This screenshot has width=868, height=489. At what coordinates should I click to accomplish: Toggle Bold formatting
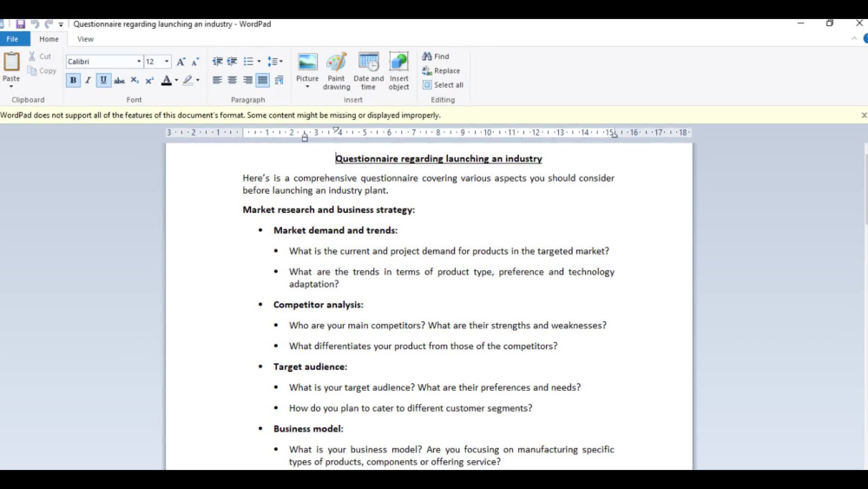coord(73,80)
